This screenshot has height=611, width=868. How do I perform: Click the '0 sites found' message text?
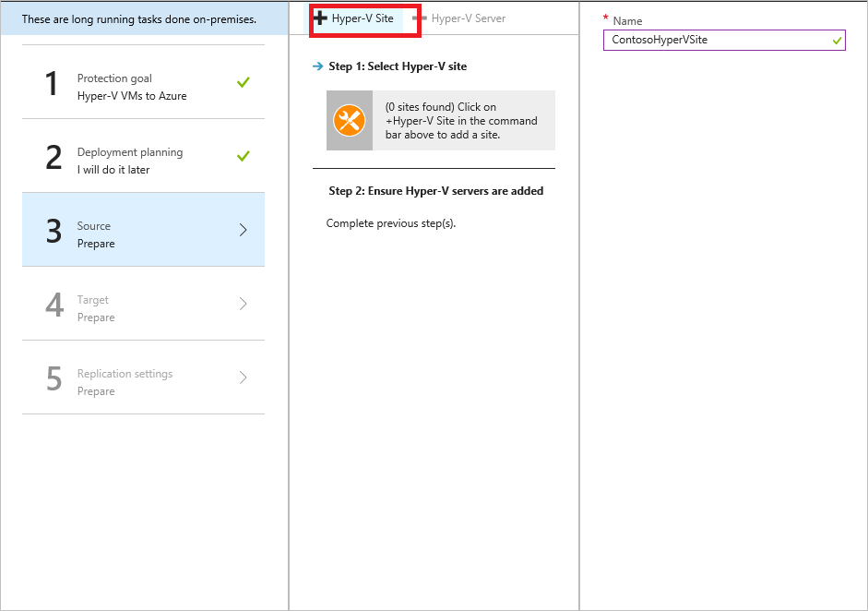461,121
